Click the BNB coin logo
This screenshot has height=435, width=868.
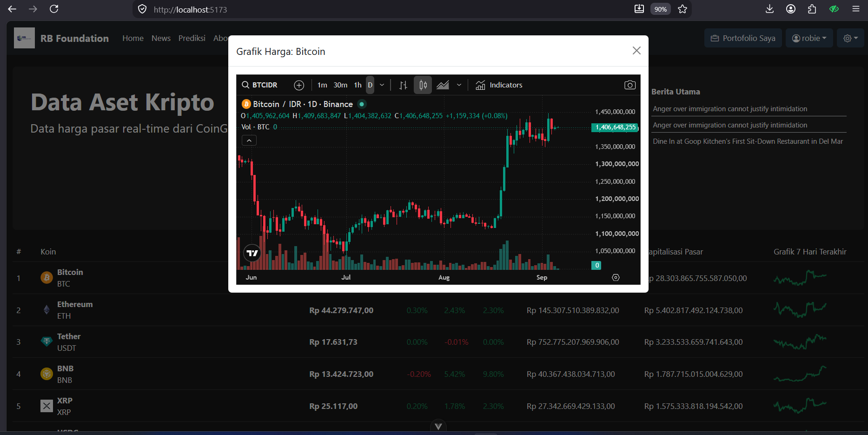click(46, 374)
